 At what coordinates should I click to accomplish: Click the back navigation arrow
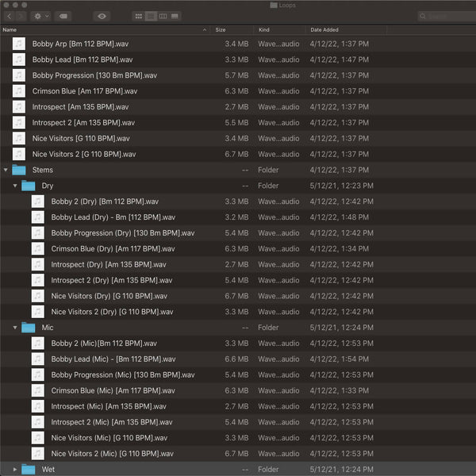(x=10, y=16)
